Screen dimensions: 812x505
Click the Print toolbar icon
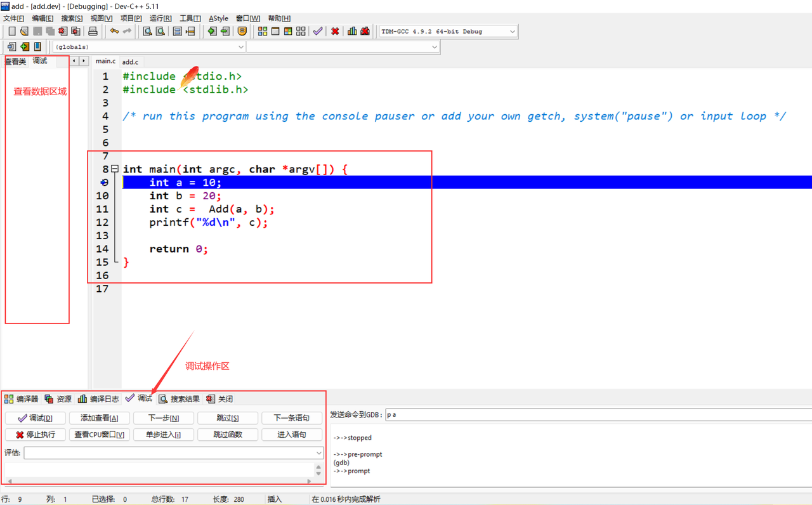[x=93, y=31]
